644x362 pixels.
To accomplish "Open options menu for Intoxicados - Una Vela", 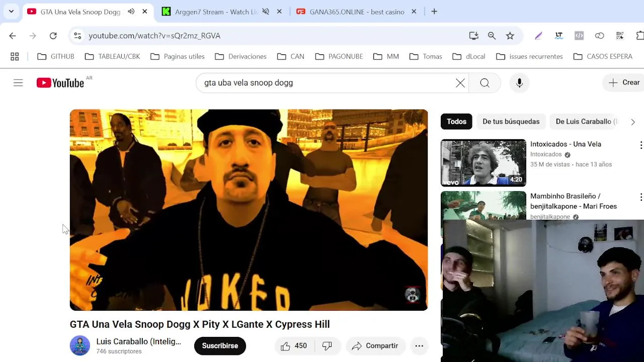I will (x=640, y=145).
